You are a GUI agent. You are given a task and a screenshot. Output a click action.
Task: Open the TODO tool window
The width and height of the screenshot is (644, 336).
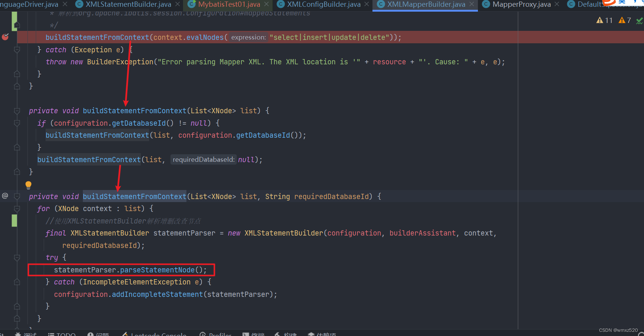click(x=62, y=334)
